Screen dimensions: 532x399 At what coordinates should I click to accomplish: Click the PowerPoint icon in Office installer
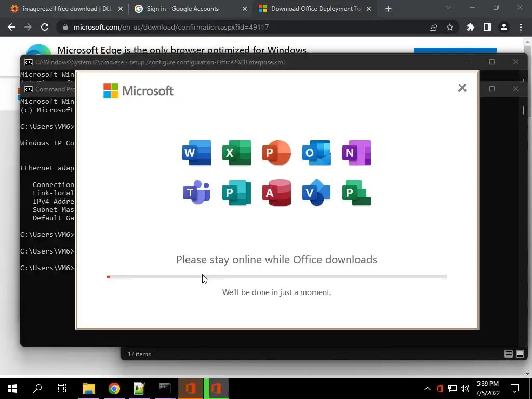(x=276, y=153)
